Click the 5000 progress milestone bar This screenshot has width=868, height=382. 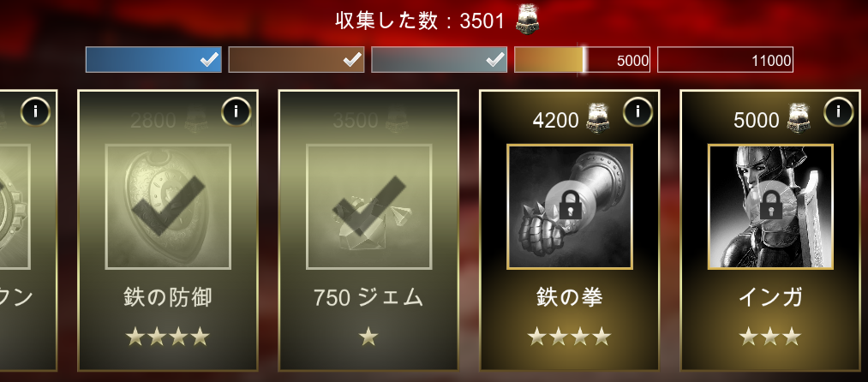click(x=582, y=60)
